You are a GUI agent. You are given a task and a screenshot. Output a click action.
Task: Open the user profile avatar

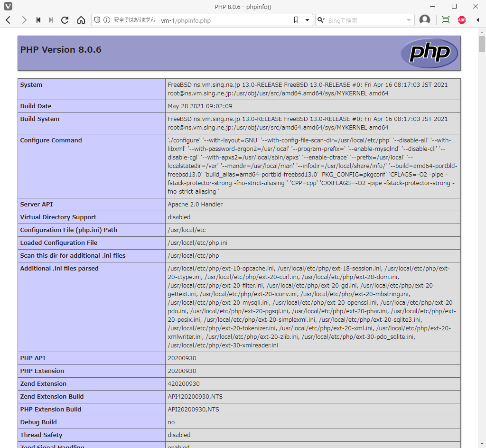(425, 20)
